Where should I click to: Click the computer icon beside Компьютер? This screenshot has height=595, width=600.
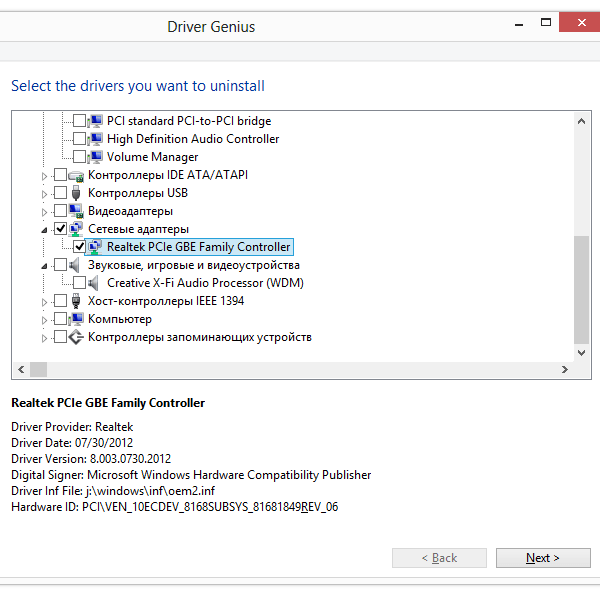point(76,319)
